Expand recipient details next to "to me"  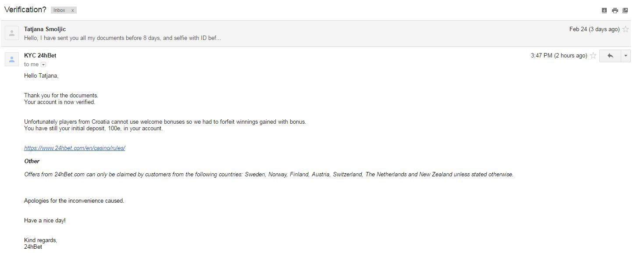43,64
